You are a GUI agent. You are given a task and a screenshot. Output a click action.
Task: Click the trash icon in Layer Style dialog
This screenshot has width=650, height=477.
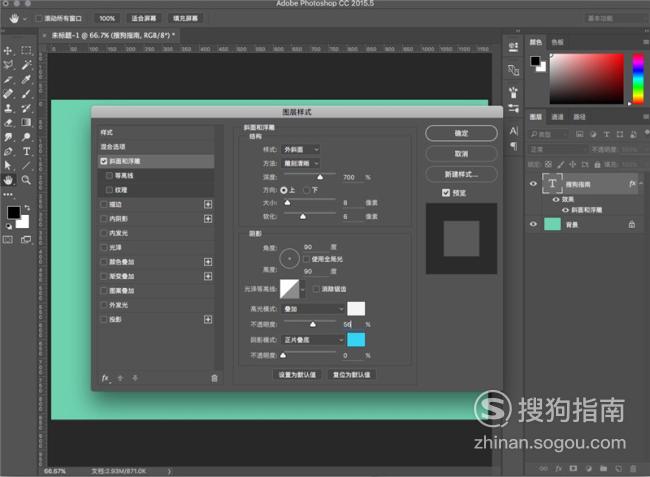pos(214,378)
